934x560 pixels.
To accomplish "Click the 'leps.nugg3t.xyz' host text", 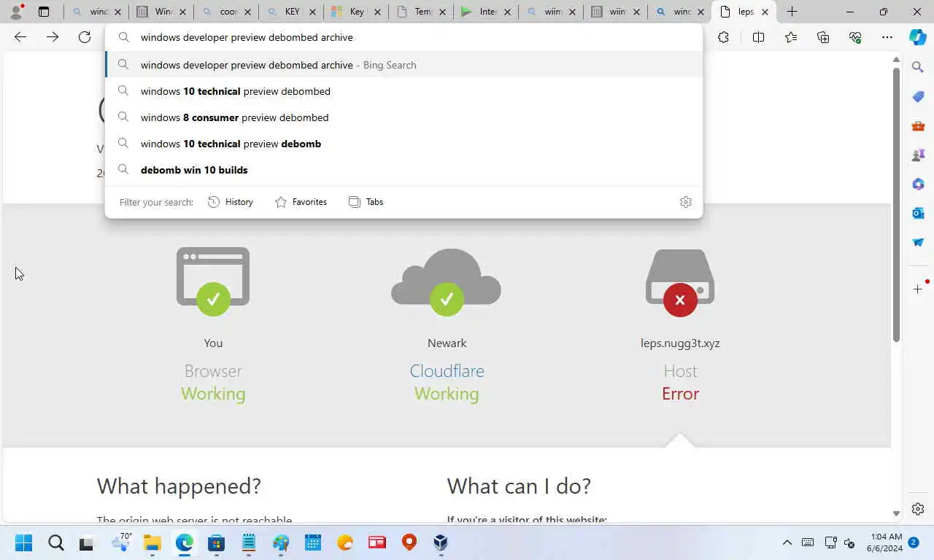I will click(680, 343).
